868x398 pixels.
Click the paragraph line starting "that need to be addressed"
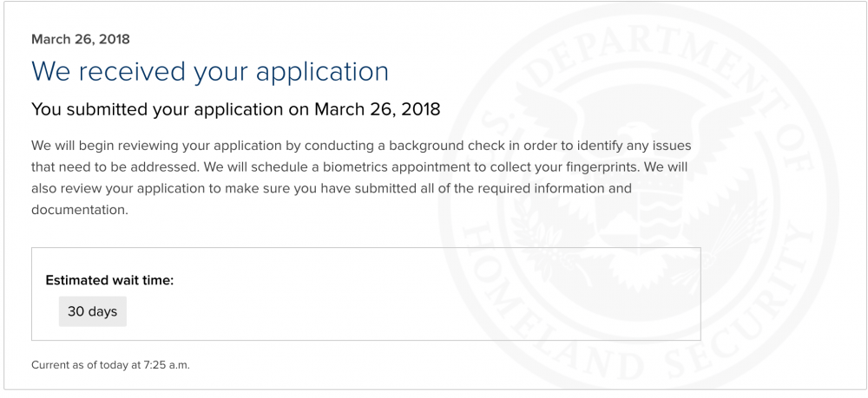click(359, 167)
